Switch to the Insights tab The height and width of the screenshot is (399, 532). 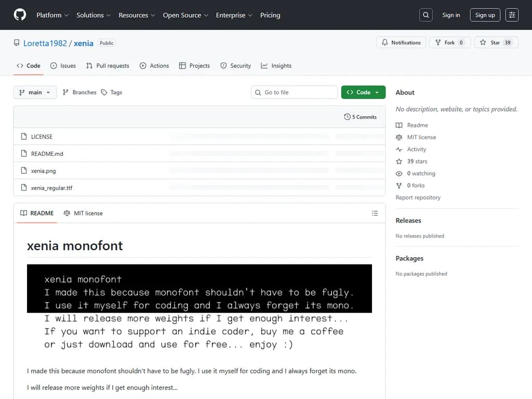point(276,65)
